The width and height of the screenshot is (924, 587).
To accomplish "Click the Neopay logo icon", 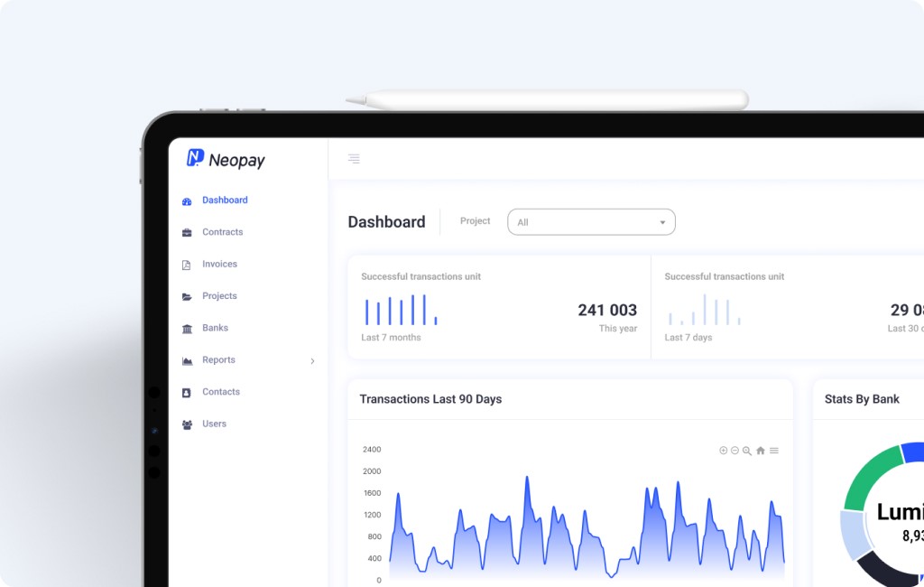I will (195, 157).
